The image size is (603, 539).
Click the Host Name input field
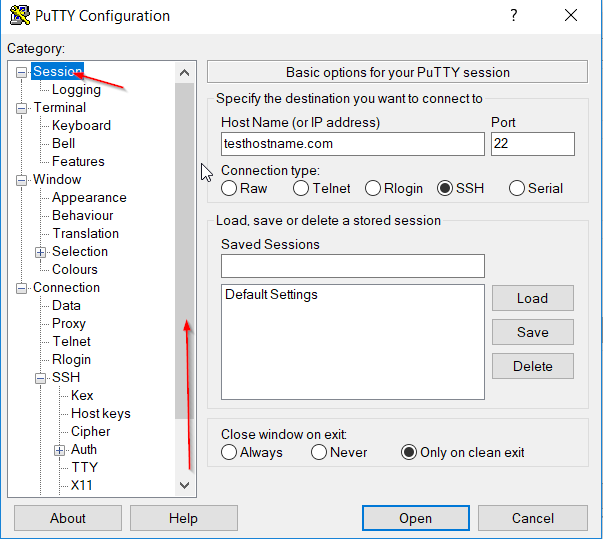pos(352,144)
